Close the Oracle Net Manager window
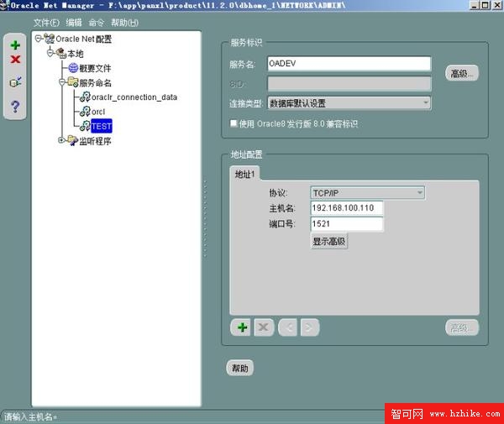Viewport: 504px width, 424px height. click(x=497, y=5)
